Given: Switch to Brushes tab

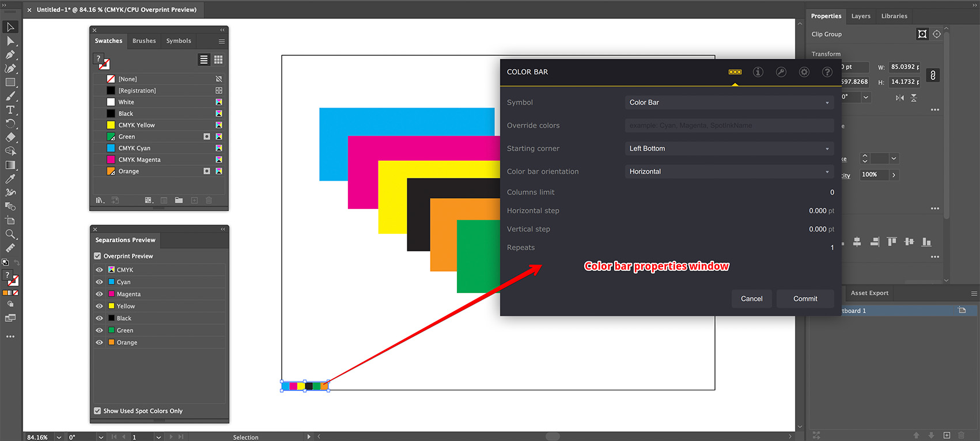Looking at the screenshot, I should click(144, 41).
